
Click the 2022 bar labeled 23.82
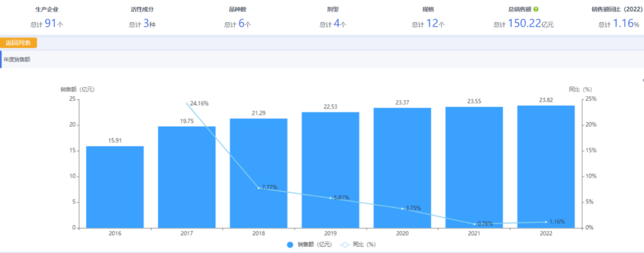pos(546,166)
